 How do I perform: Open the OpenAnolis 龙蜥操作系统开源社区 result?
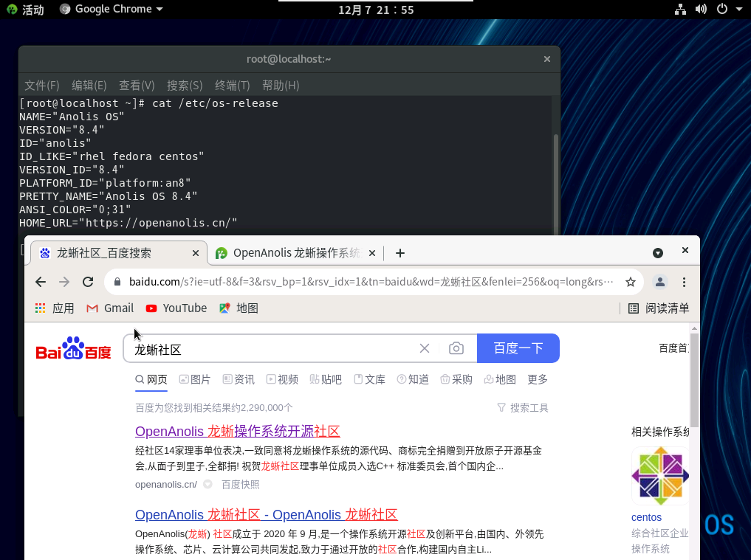(237, 432)
